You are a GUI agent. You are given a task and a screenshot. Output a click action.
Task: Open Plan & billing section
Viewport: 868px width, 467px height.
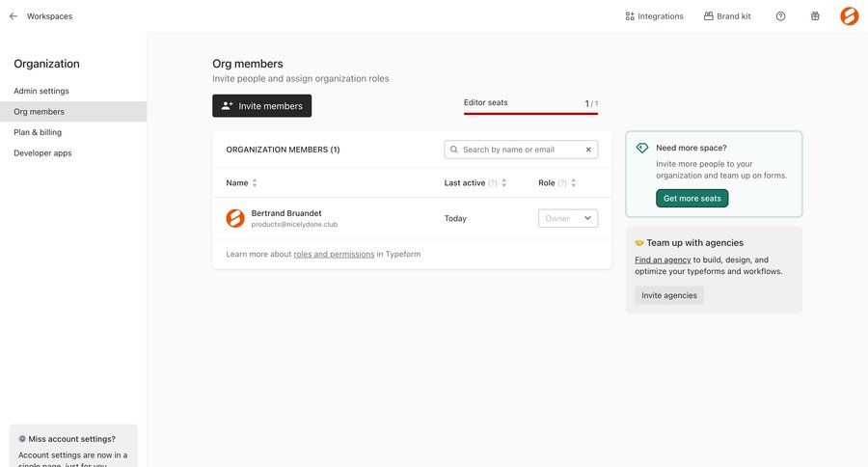[x=38, y=132]
